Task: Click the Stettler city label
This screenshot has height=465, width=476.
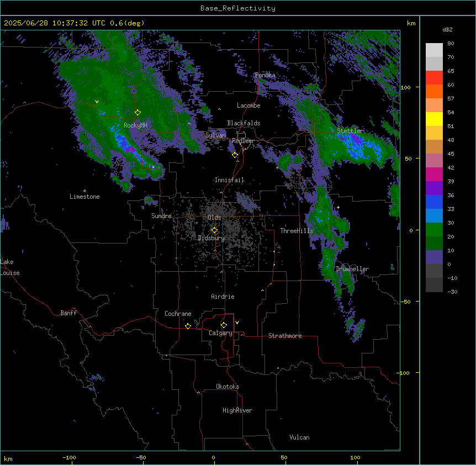Action: tap(350, 131)
